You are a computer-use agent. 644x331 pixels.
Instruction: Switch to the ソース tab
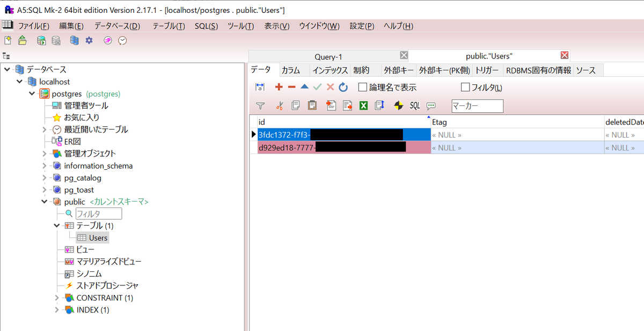click(589, 70)
